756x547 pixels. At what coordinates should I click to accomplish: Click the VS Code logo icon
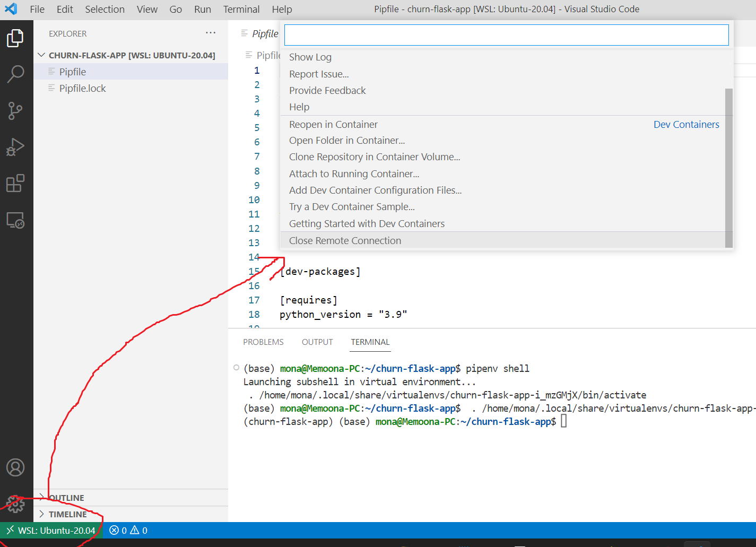click(x=11, y=9)
